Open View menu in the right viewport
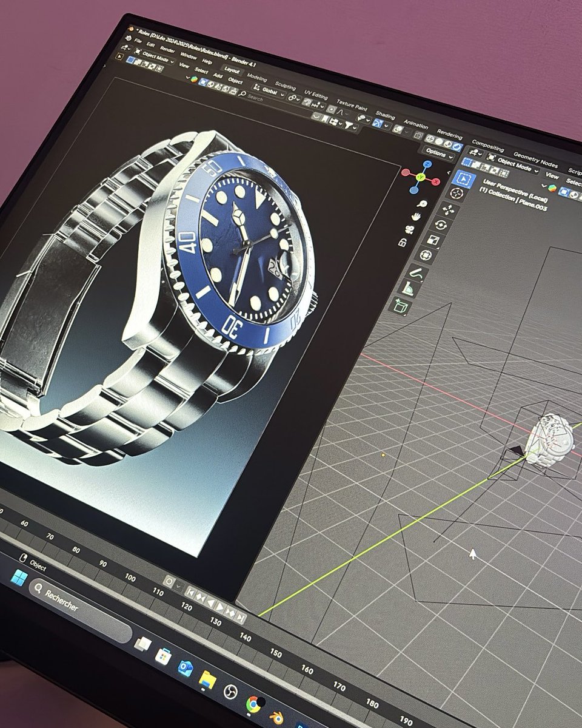 552,175
